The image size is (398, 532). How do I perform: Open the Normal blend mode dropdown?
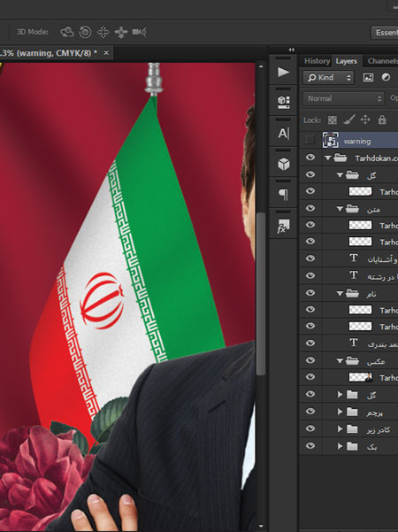point(343,99)
